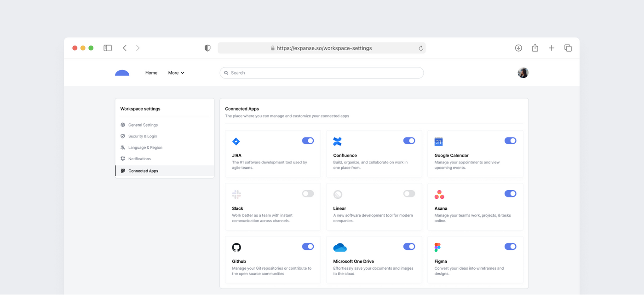Screen dimensions: 644x295
Task: Select Home in the navigation bar
Action: pos(151,72)
